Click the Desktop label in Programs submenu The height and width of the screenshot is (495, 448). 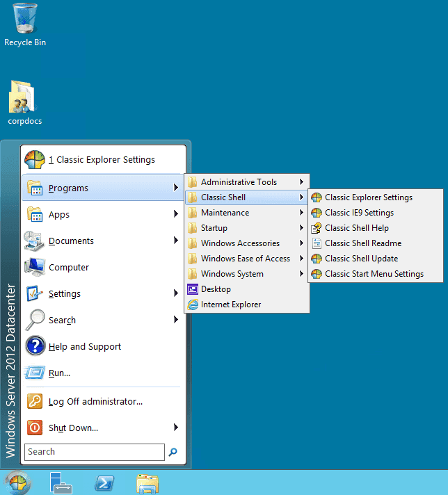216,289
